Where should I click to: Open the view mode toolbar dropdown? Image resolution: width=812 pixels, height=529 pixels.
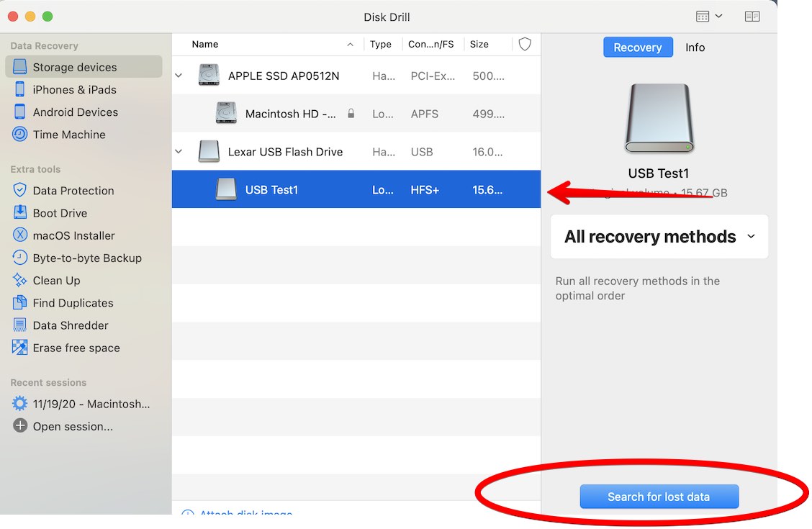708,17
